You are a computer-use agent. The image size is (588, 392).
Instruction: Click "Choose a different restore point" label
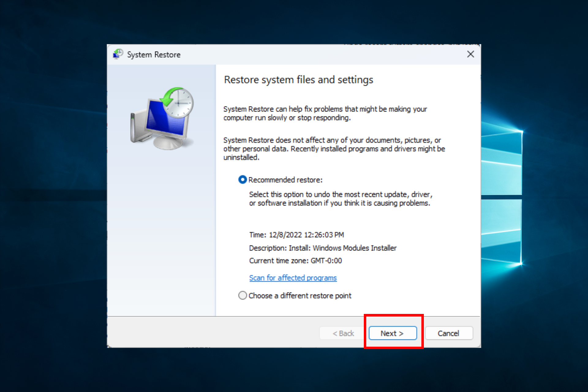[x=300, y=296]
